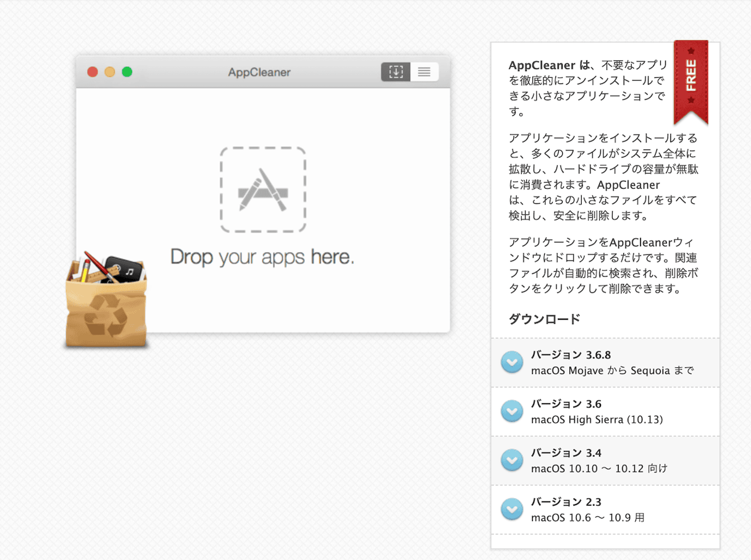
Task: Expand the バージョン 3.6 download entry
Action: click(512, 411)
